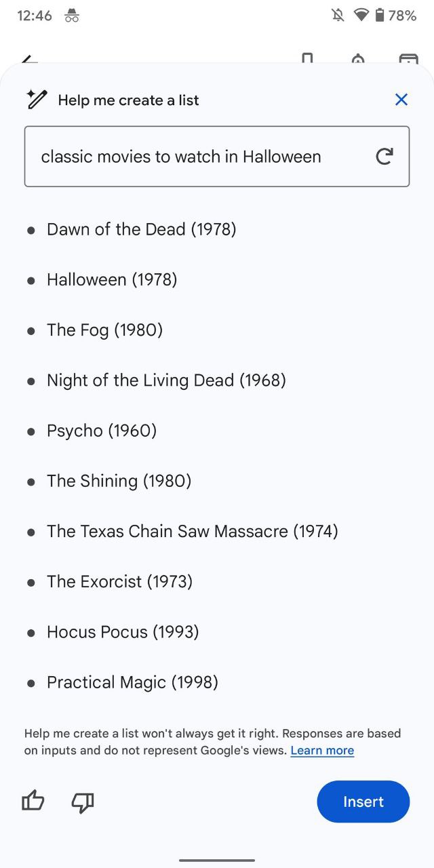Edit the prompt about classic Halloween movies
Image resolution: width=434 pixels, height=868 pixels.
217,157
